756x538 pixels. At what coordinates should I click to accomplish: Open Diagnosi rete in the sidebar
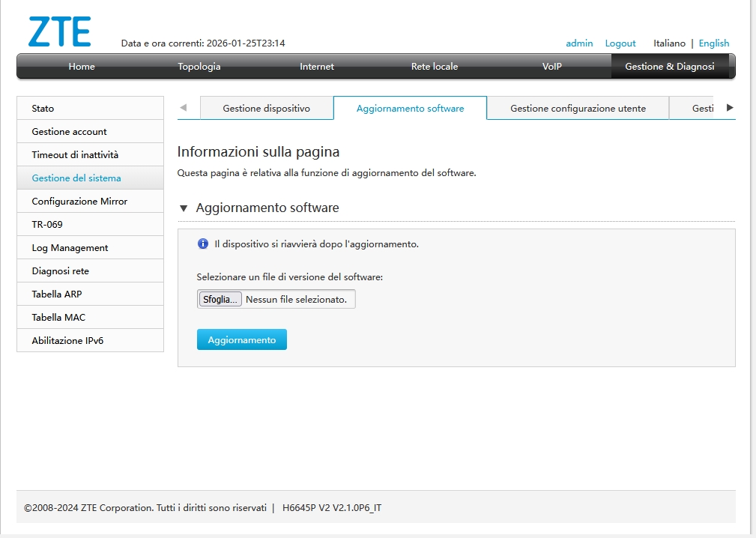90,271
